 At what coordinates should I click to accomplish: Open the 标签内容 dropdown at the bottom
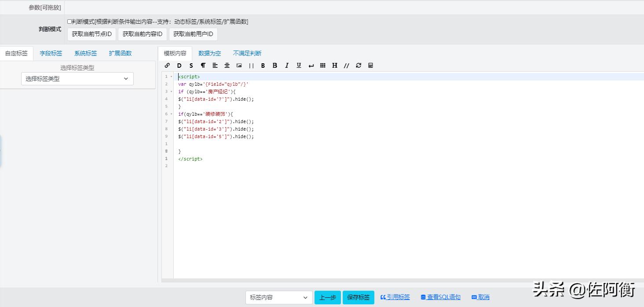(278, 297)
